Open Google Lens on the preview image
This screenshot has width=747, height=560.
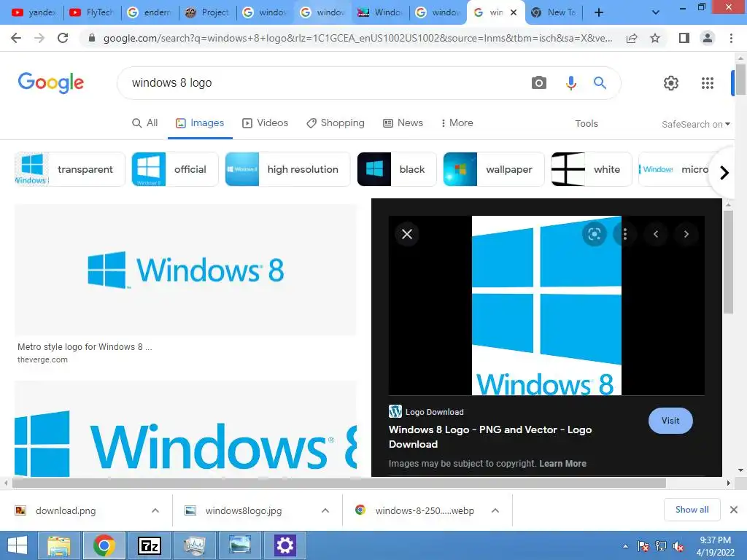[x=594, y=234]
